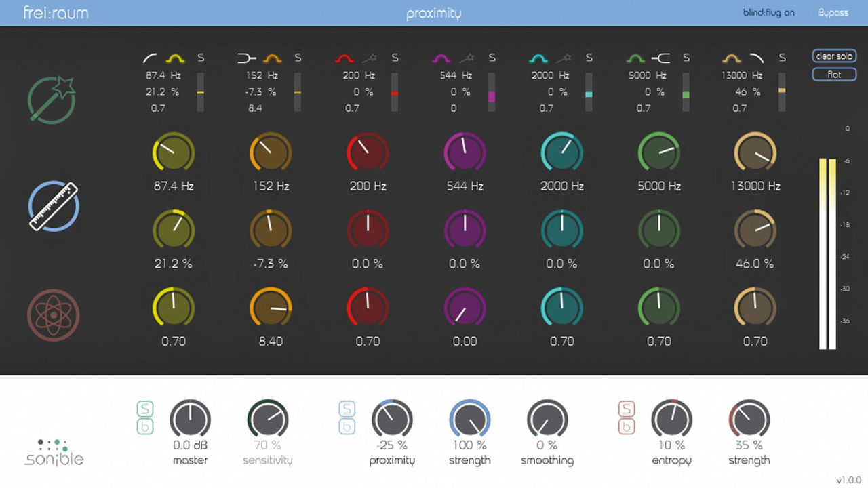The image size is (868, 488).
Task: Enable wand icon on 544 Hz band
Action: pos(467,58)
